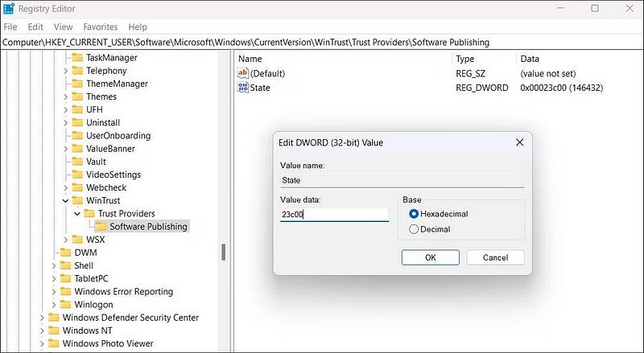Viewport: 644px width, 353px height.
Task: Collapse the WinTrust tree node
Action: pos(65,200)
